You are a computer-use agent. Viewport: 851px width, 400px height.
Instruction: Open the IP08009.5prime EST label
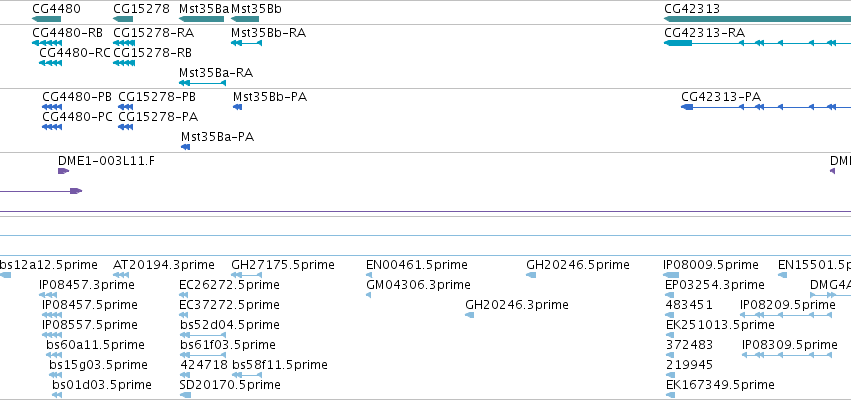click(x=711, y=265)
